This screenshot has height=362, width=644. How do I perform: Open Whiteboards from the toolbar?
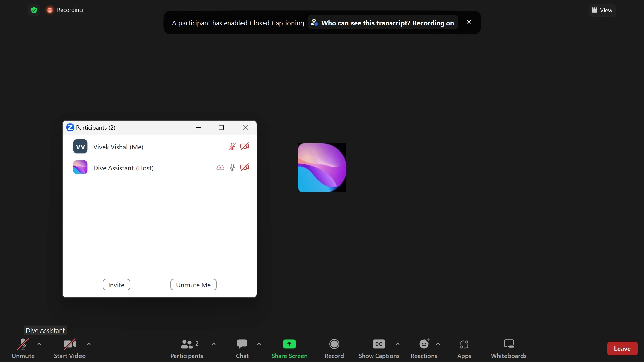tap(508, 344)
